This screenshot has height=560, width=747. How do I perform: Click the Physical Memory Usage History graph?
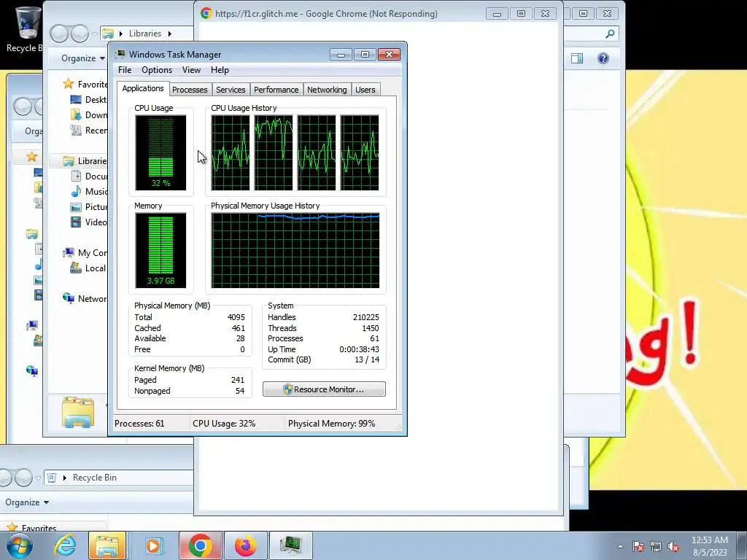click(x=295, y=250)
